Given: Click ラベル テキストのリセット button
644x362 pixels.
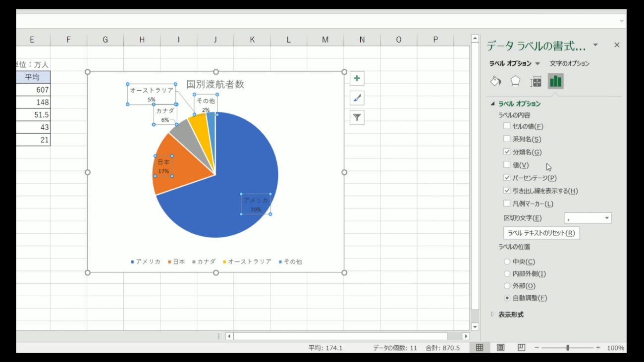Looking at the screenshot, I should (541, 233).
